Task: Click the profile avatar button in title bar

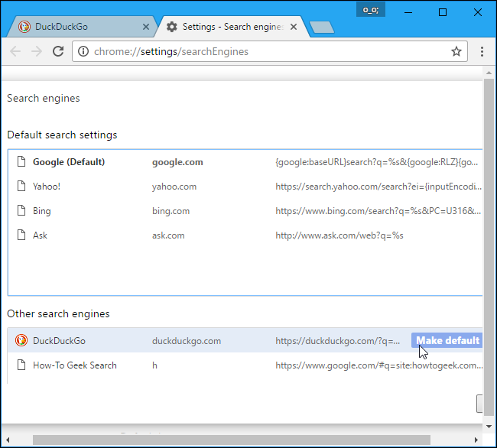Action: click(371, 11)
